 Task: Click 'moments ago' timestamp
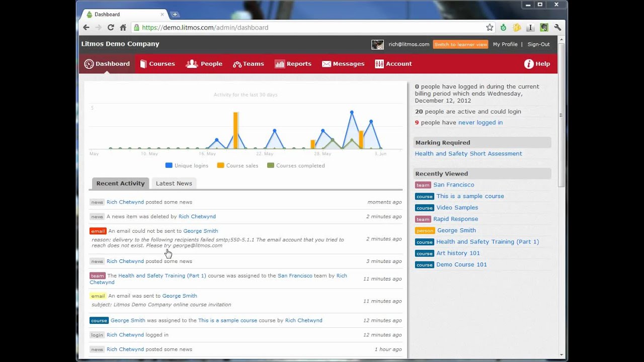[384, 202]
